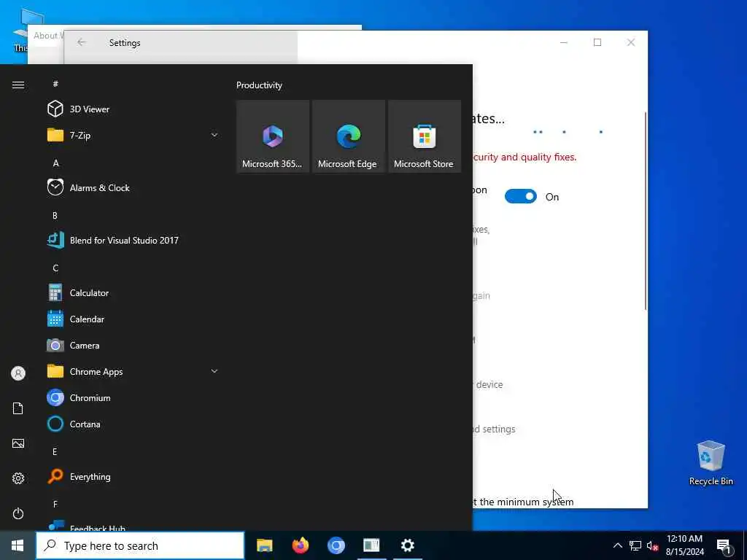
Task: Open the Microsoft Store tile
Action: 425,136
